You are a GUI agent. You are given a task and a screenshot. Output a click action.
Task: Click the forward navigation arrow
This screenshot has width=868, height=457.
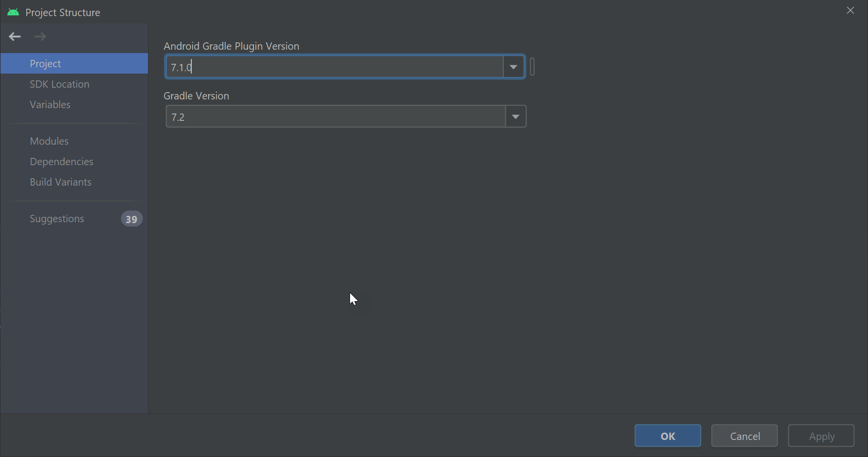click(x=40, y=37)
